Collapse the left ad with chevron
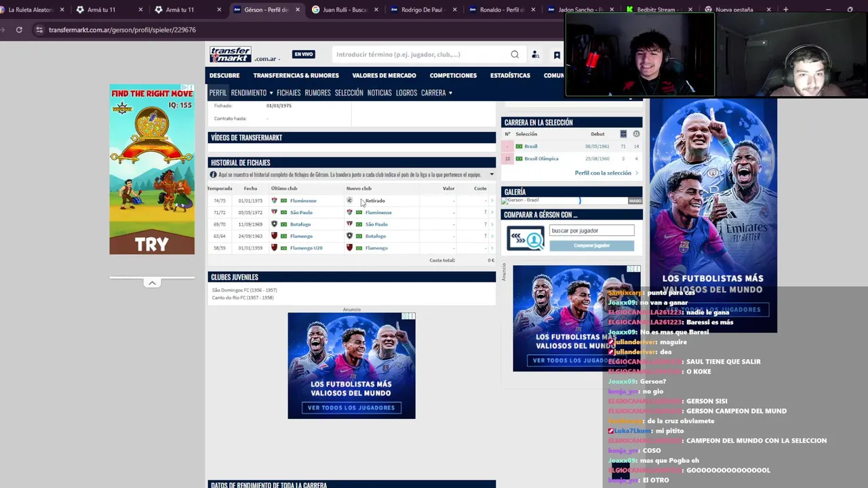The image size is (868, 488). (152, 283)
